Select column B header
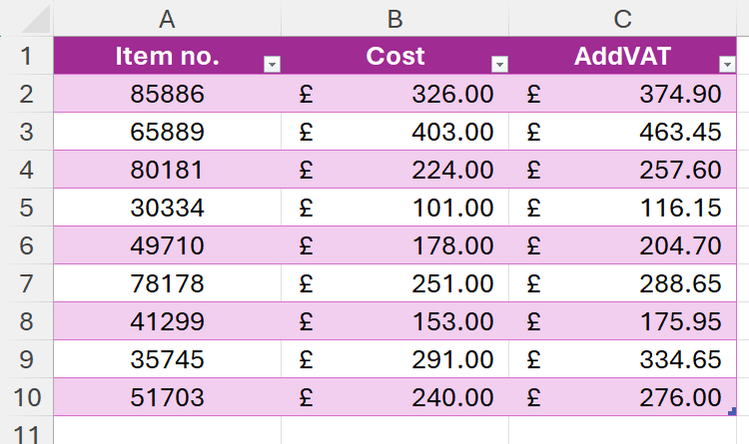Image resolution: width=749 pixels, height=444 pixels. (395, 17)
